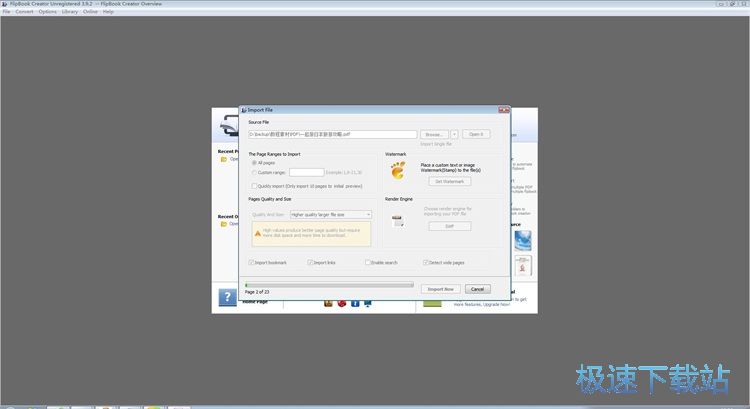Viewport: 750px width, 409px height.
Task: Click the Browse button
Action: (434, 134)
